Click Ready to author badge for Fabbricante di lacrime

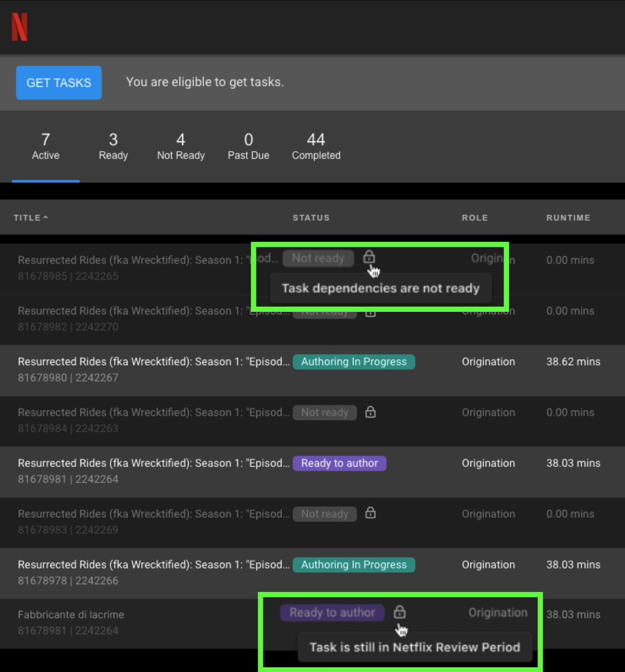(332, 612)
